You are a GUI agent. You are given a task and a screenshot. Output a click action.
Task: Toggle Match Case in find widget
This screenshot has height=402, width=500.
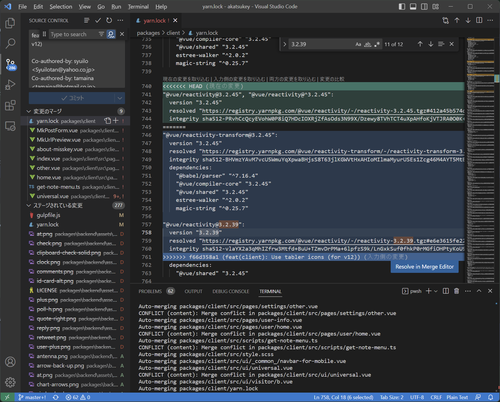point(358,44)
